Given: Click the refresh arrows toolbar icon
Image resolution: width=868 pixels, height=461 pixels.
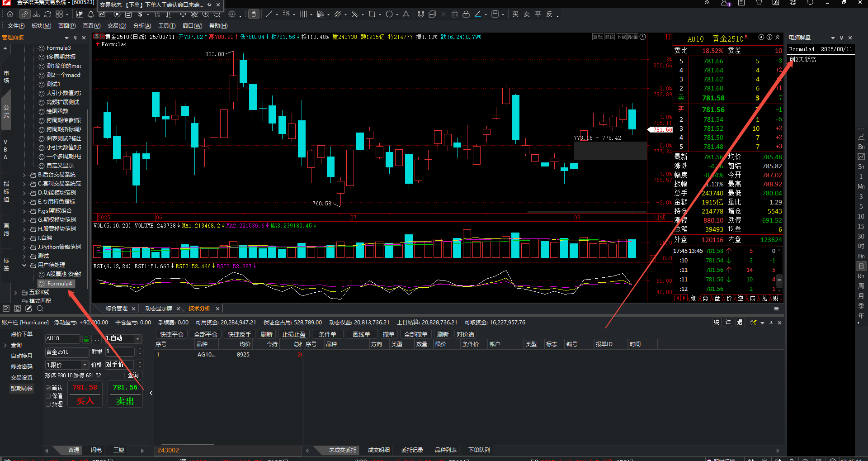Looking at the screenshot, I should [48, 14].
